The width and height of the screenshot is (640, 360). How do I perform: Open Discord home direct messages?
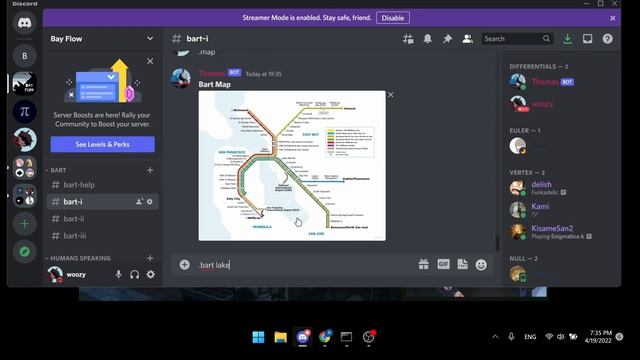coord(24,23)
